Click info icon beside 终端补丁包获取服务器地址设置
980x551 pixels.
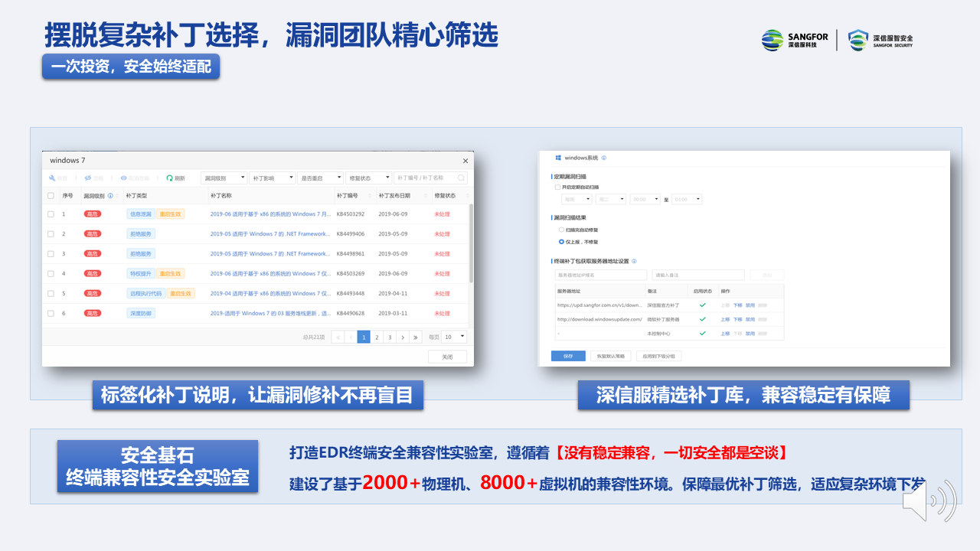coord(634,261)
